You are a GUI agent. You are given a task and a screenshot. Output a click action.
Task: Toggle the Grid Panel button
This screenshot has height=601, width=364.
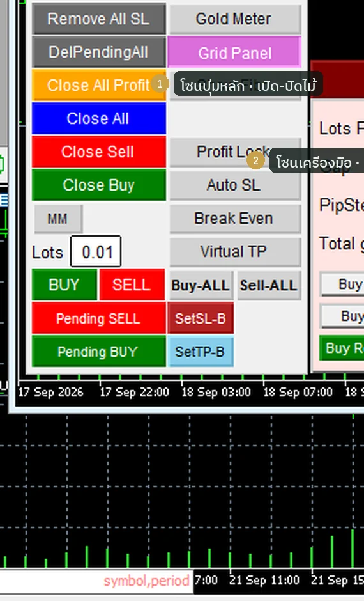pos(234,52)
